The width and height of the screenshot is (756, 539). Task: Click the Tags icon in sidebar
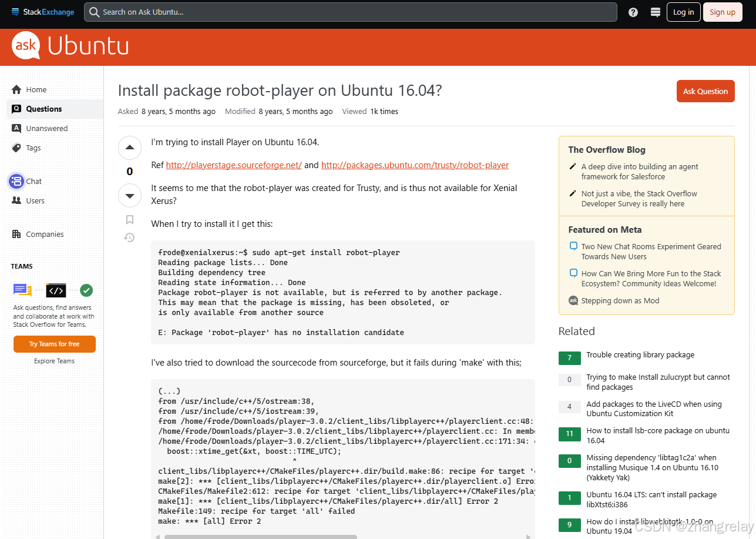click(x=16, y=148)
